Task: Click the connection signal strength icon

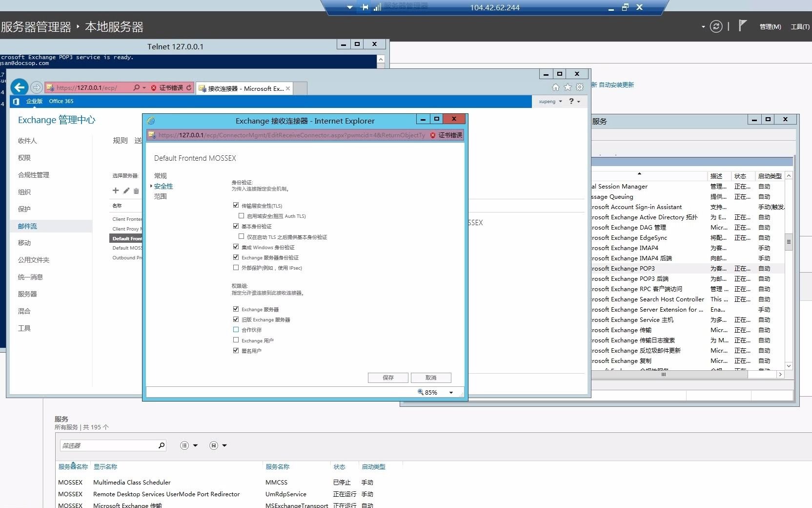Action: (377, 7)
